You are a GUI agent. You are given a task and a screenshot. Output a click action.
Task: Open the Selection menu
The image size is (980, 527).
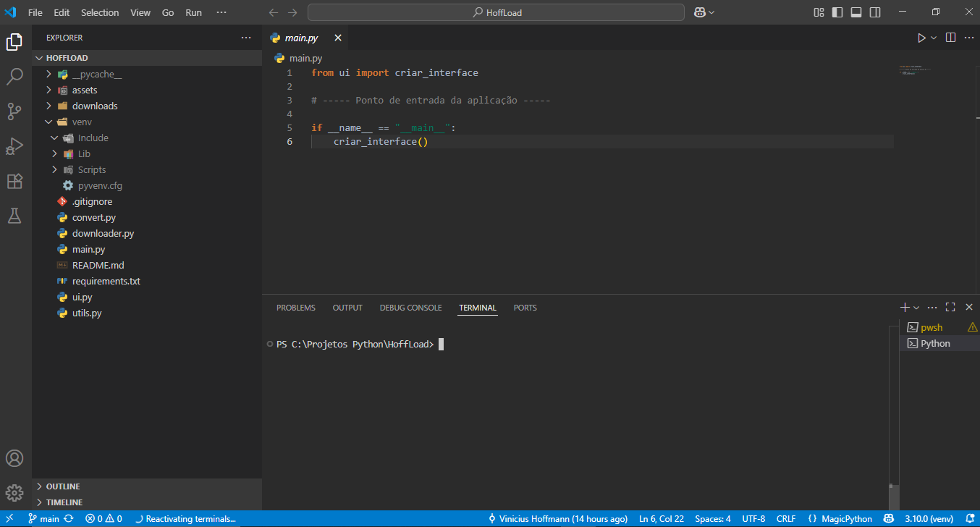tap(100, 12)
